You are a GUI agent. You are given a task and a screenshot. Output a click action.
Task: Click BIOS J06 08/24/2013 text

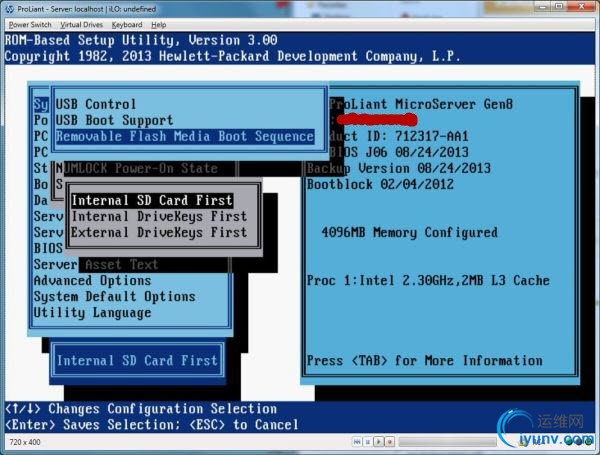point(399,152)
